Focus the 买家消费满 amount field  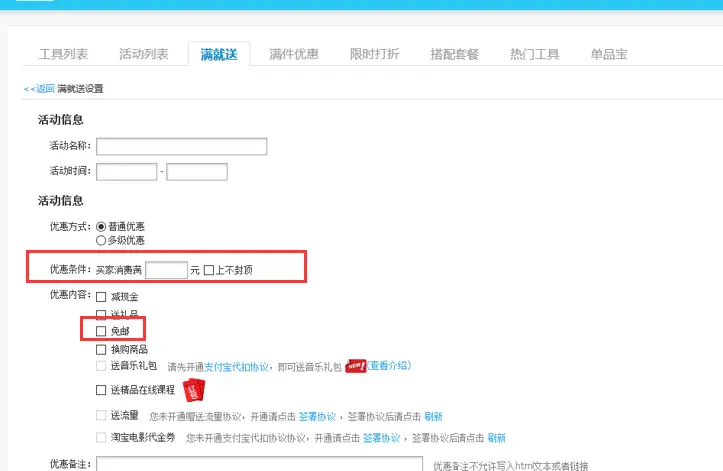(166, 270)
